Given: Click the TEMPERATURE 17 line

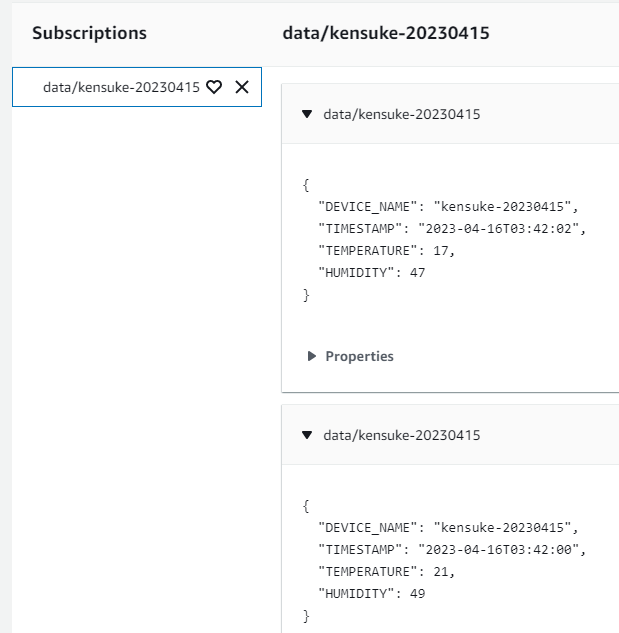Looking at the screenshot, I should coord(386,251).
